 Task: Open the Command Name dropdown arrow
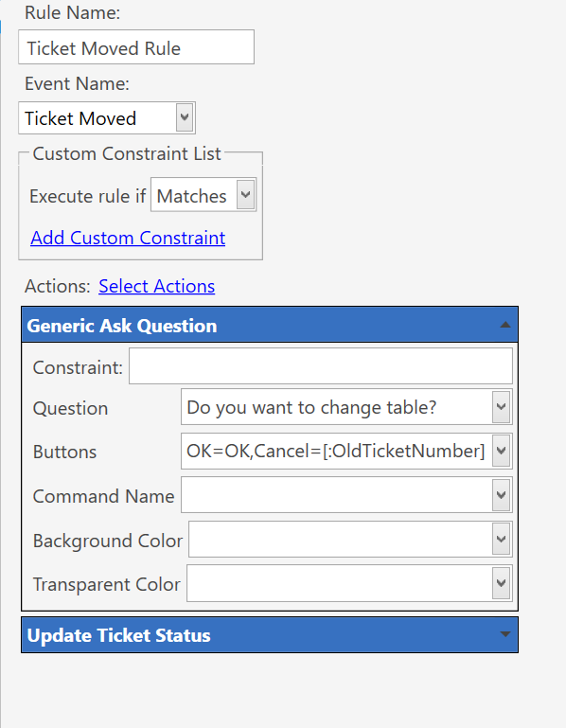tap(501, 495)
